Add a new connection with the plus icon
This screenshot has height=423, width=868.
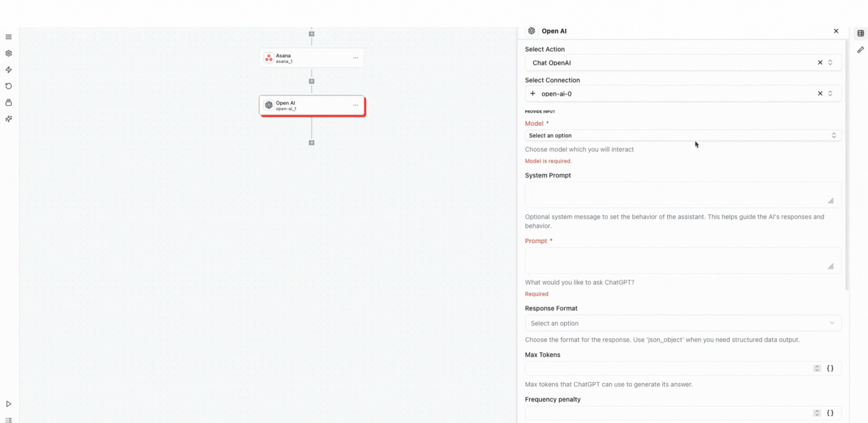pyautogui.click(x=532, y=93)
